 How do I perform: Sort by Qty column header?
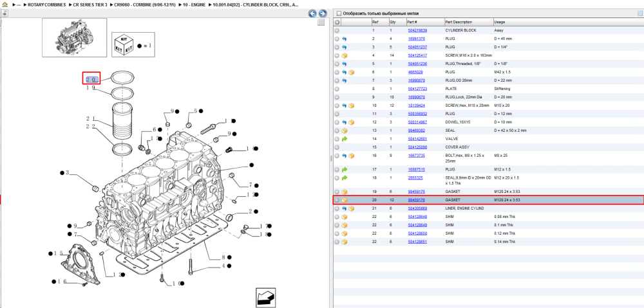coord(393,22)
